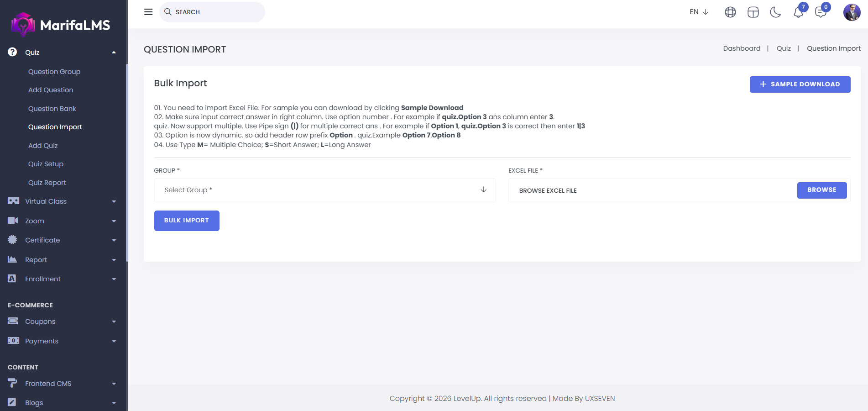Open the notifications bell icon
The height and width of the screenshot is (411, 868).
(798, 12)
